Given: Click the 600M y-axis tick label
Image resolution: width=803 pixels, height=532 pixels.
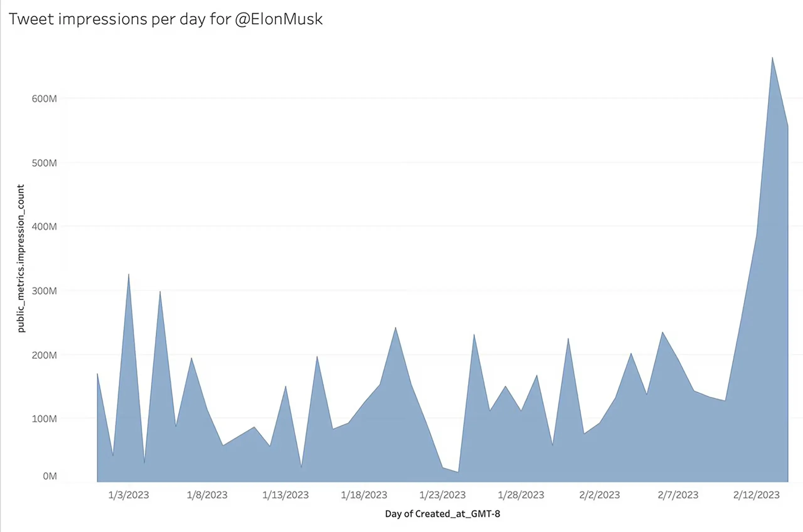Looking at the screenshot, I should (x=44, y=99).
